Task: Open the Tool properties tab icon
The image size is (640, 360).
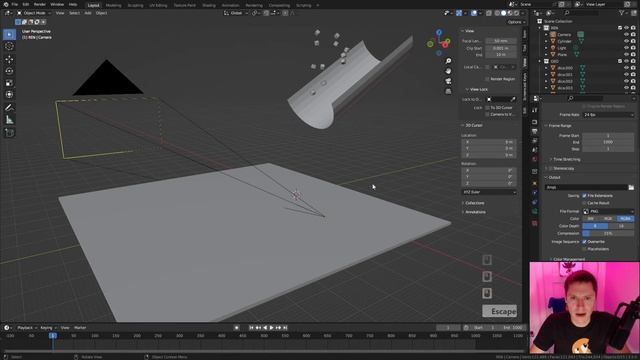Action: click(535, 111)
